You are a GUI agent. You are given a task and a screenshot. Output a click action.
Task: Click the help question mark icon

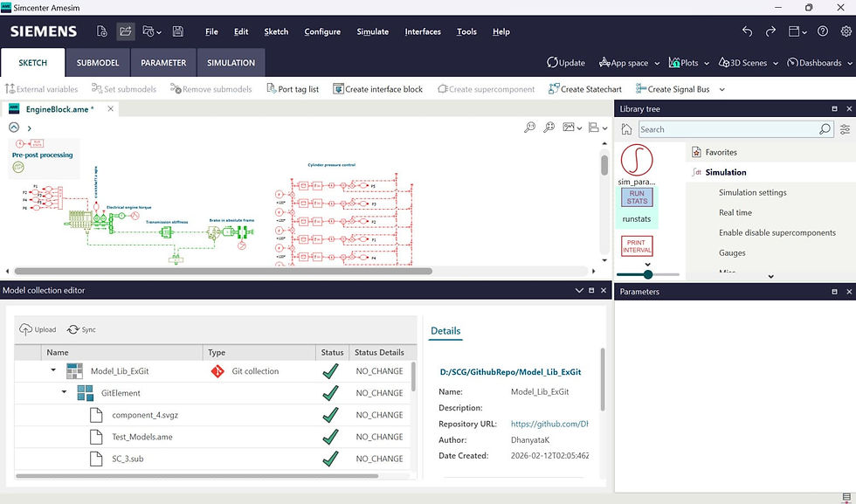[823, 31]
